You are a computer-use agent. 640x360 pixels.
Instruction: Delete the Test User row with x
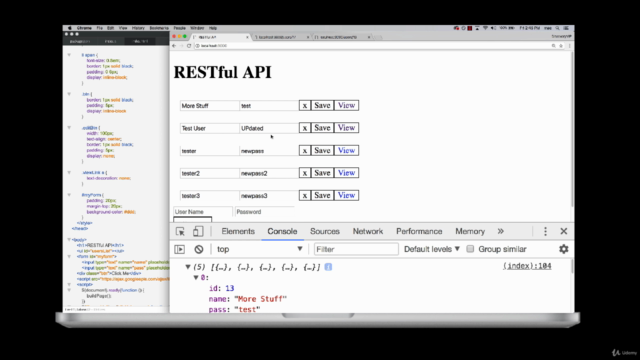click(304, 128)
